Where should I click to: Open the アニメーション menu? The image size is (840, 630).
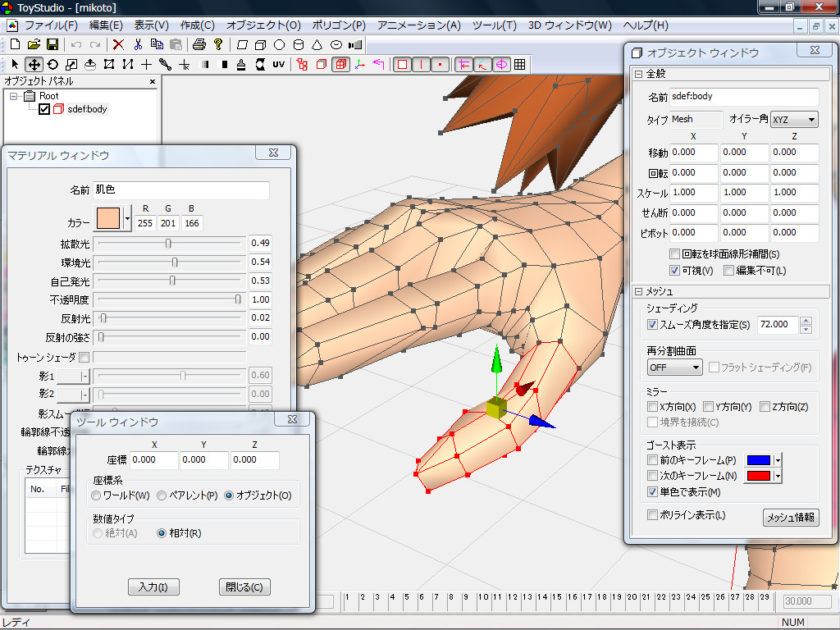[418, 25]
